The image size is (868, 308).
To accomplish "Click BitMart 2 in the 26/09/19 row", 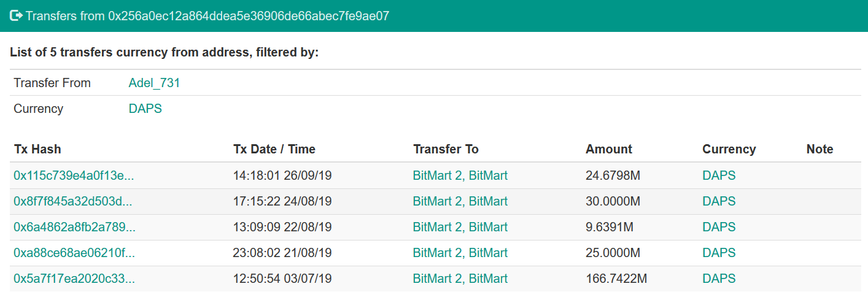I will (438, 175).
